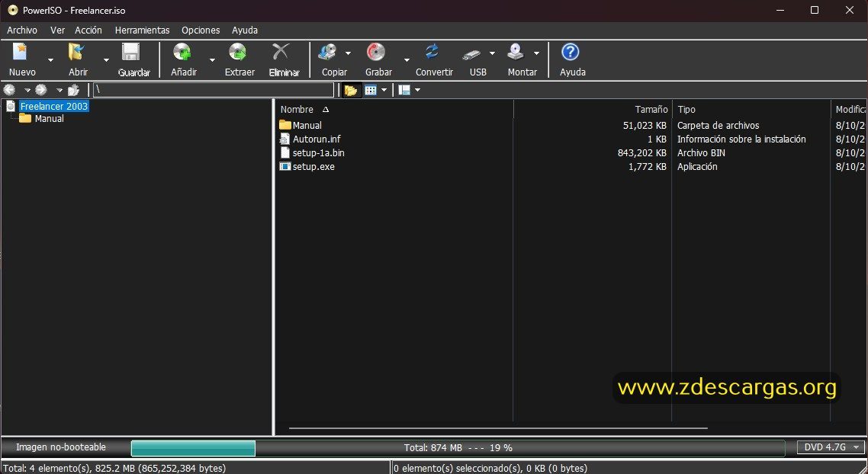
Task: Open the Opciones menu
Action: point(201,30)
